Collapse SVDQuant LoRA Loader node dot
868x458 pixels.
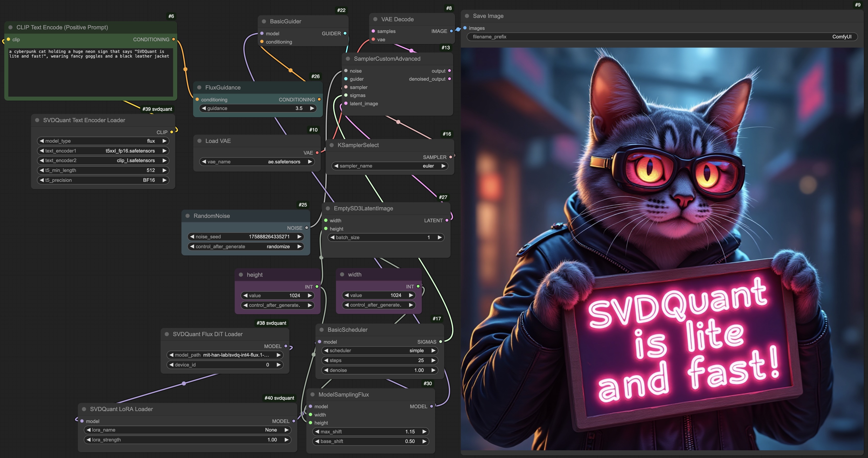84,409
